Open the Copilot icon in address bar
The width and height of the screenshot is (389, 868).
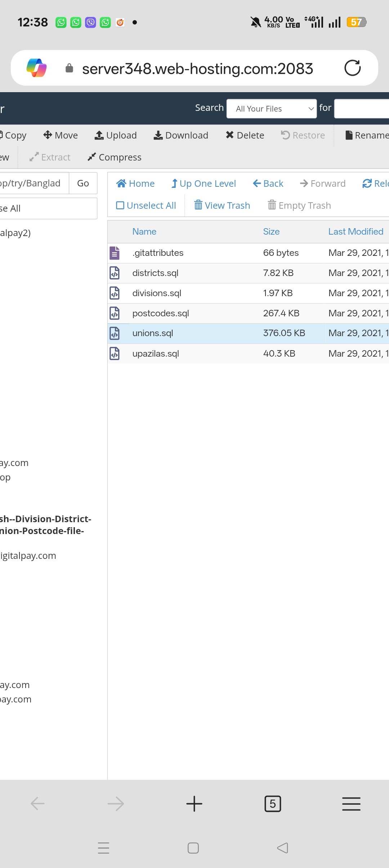36,68
